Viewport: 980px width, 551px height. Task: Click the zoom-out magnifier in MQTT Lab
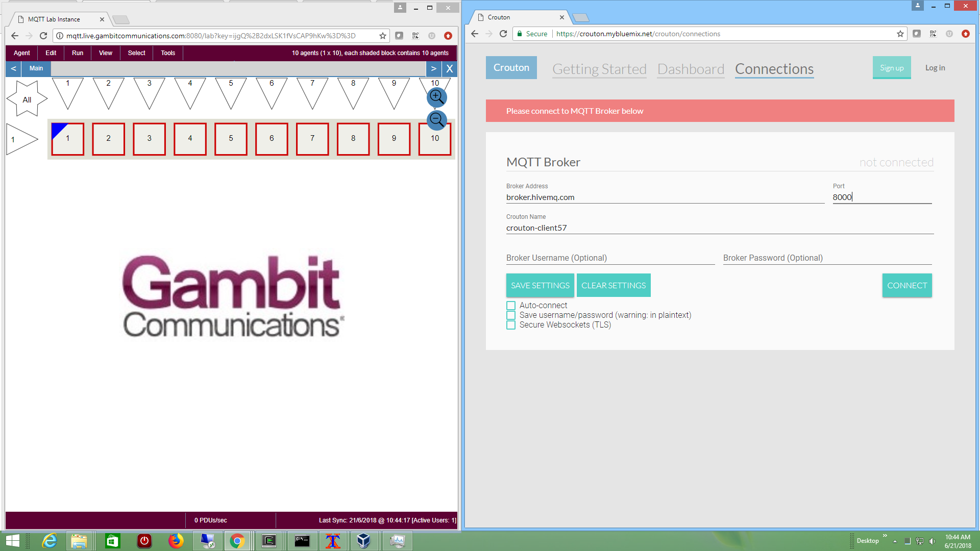[436, 120]
